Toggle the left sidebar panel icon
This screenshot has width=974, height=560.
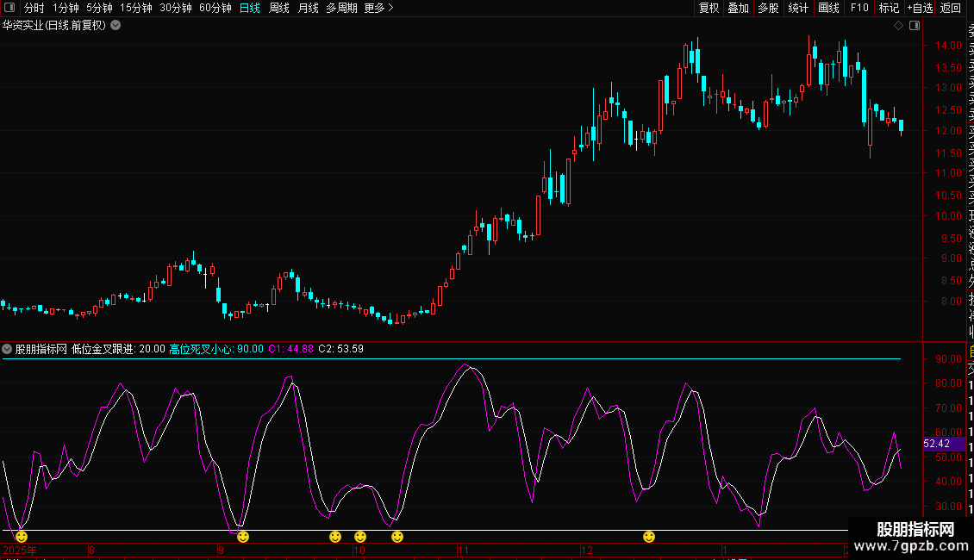click(9, 8)
